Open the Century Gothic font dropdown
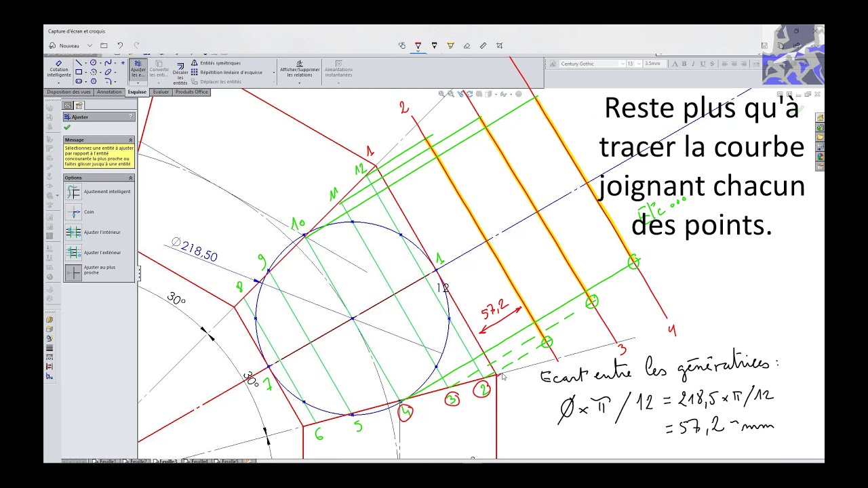 tap(623, 64)
